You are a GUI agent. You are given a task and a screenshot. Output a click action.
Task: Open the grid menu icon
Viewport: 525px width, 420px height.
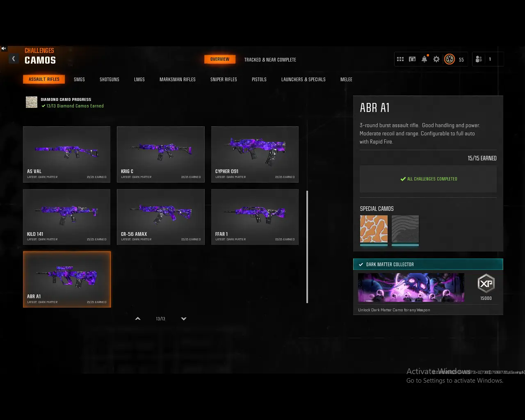coord(400,59)
